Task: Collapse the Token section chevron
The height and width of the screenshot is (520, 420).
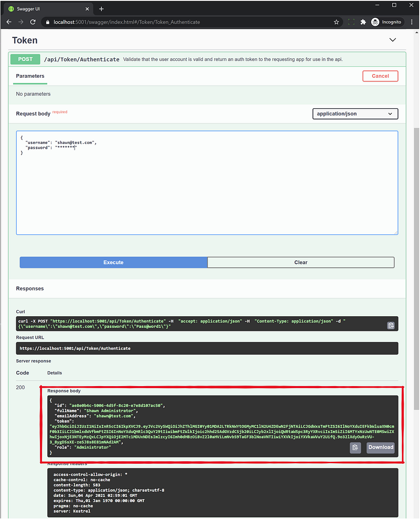Action: click(393, 40)
